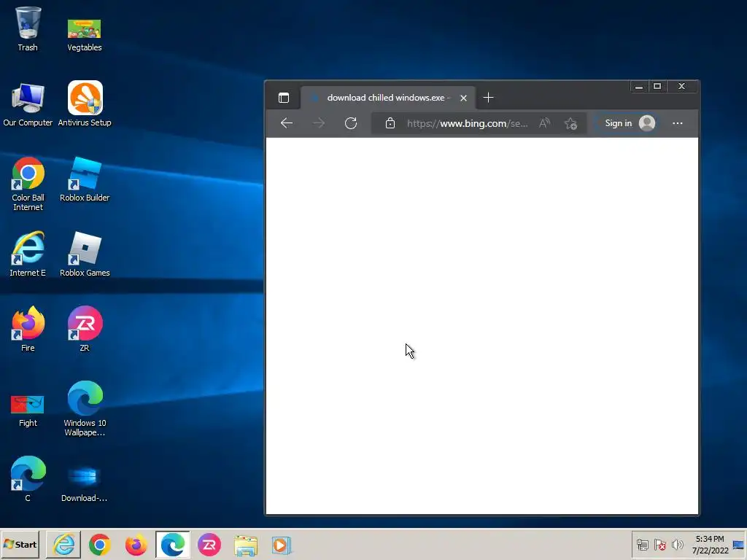The width and height of the screenshot is (747, 560).
Task: Click the Start button
Action: pyautogui.click(x=20, y=544)
